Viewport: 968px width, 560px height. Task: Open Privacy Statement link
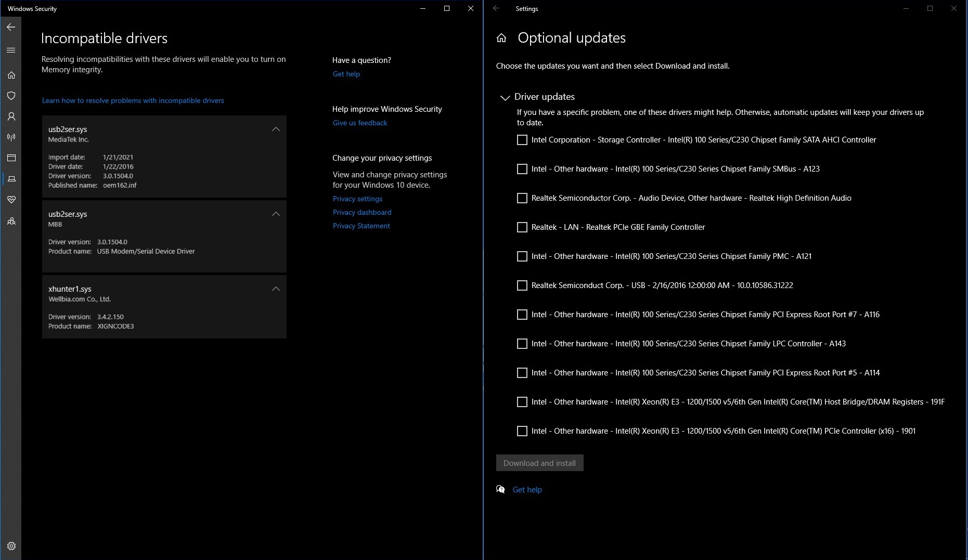pyautogui.click(x=362, y=226)
